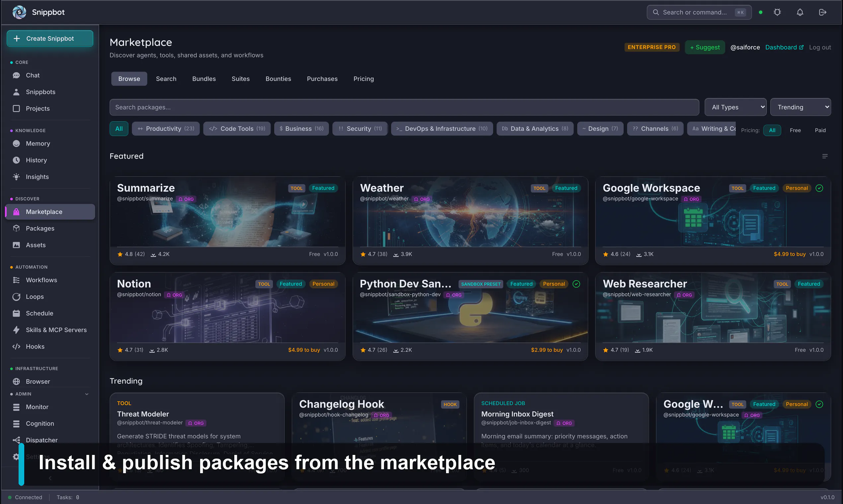Viewport: 843px width, 504px height.
Task: Filter by Design category chip
Action: coord(600,129)
